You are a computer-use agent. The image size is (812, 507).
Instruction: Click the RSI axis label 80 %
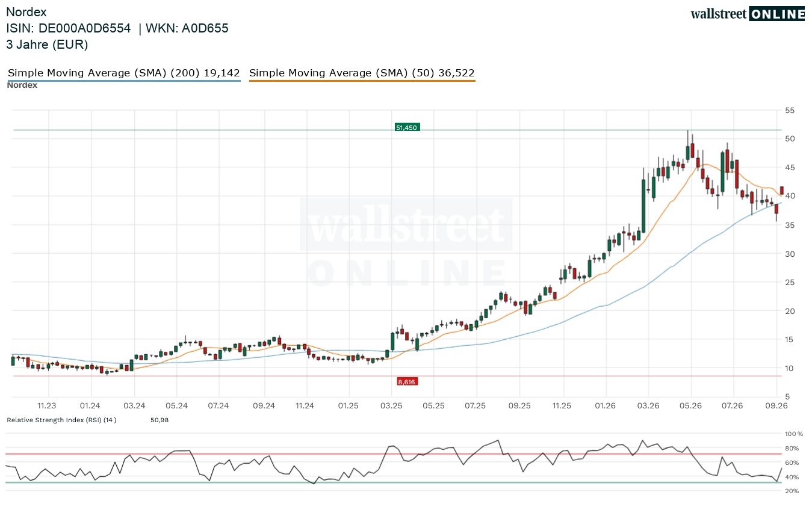[x=792, y=448]
